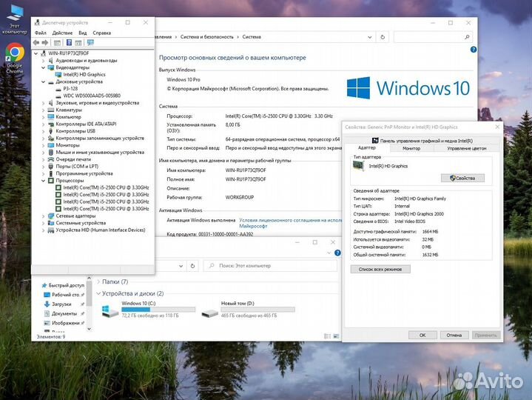Click the Новый том (D:) usage bar
The image size is (532, 400).
(x=257, y=310)
